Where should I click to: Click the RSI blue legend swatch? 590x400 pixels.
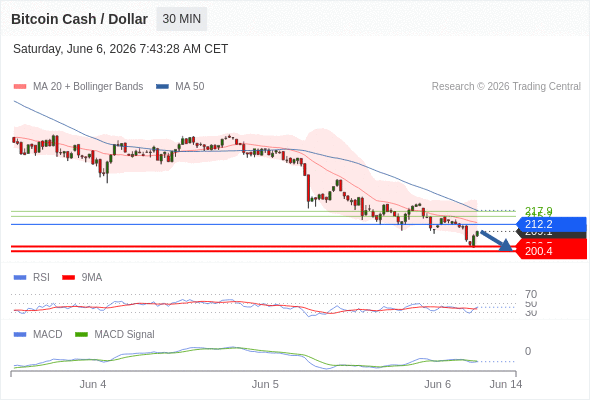tap(20, 278)
